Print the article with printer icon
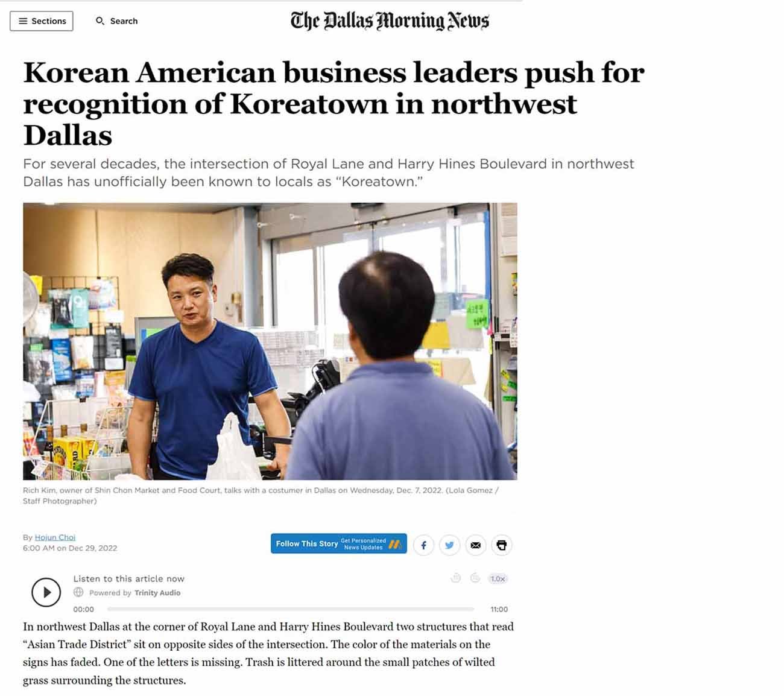This screenshot has width=784, height=696. pyautogui.click(x=501, y=545)
